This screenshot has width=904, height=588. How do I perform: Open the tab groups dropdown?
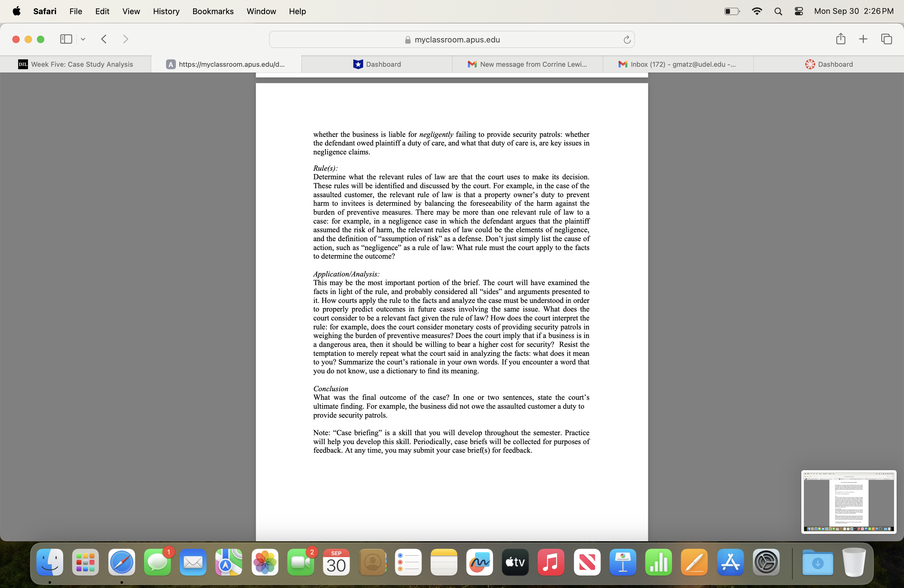[x=83, y=39]
